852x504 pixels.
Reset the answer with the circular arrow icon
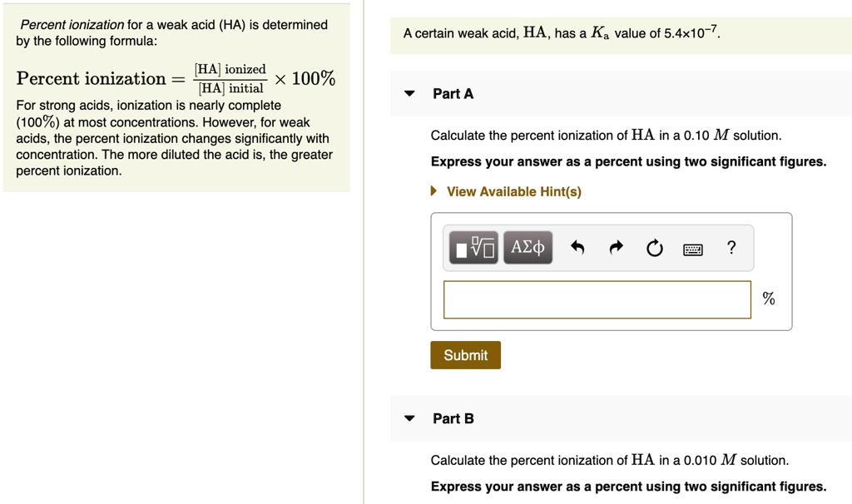(x=655, y=246)
